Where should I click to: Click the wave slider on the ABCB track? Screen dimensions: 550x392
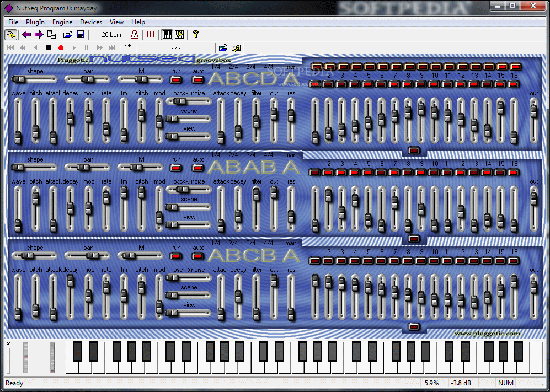point(18,297)
